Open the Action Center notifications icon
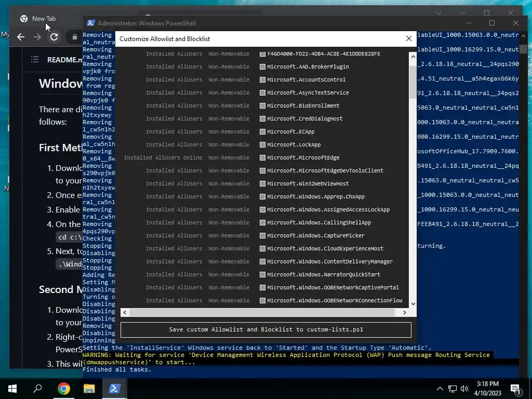Viewport: 532px width, 399px height. [x=515, y=389]
